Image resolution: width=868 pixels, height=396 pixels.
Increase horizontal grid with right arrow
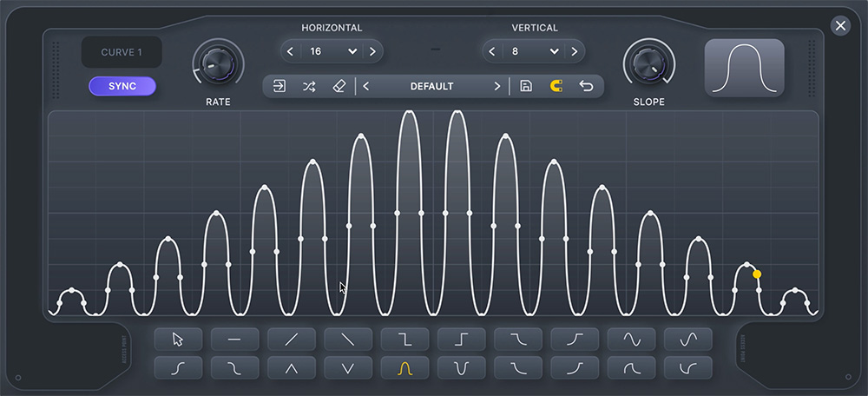click(x=372, y=51)
